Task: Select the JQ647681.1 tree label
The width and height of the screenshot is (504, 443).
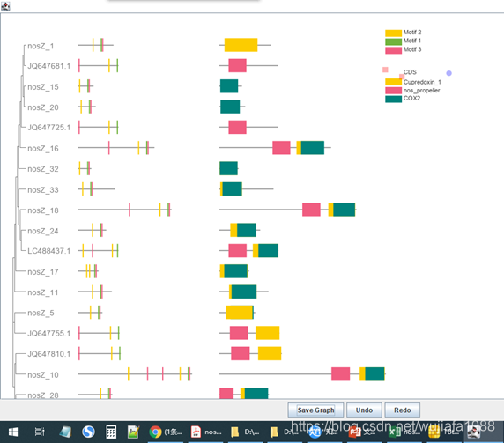Action: pos(48,66)
